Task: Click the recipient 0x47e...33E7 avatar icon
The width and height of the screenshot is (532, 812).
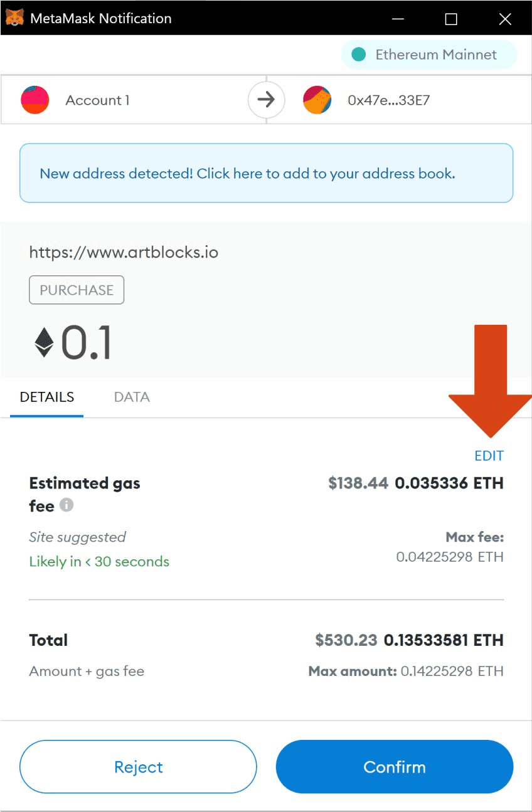Action: [317, 100]
